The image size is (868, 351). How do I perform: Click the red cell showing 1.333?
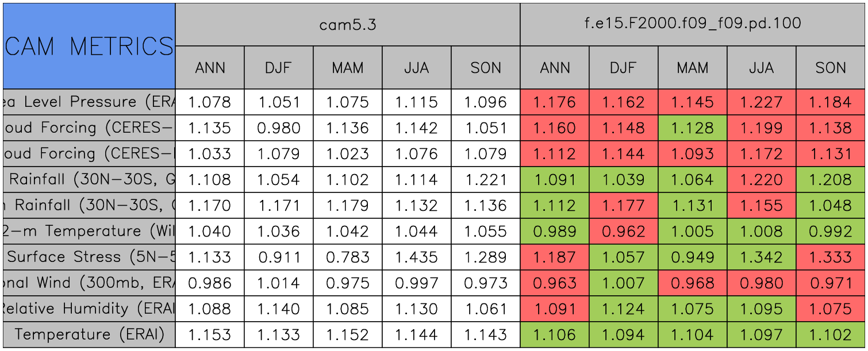(831, 257)
